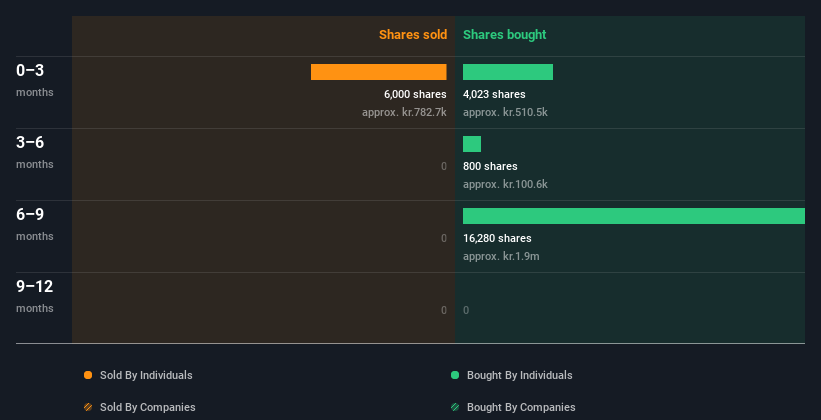Viewport: 821px width, 420px height.
Task: Select the Shares bought column header
Action: [x=504, y=35]
